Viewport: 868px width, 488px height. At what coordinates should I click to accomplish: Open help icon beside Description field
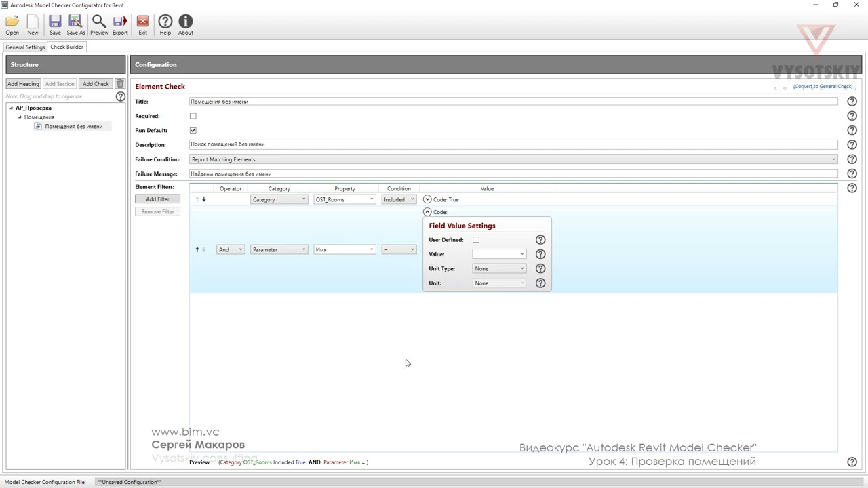(852, 144)
